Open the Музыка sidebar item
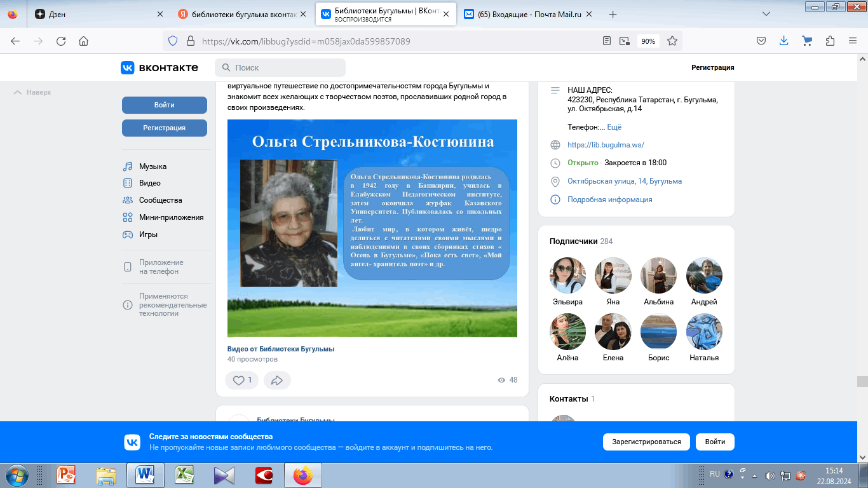The width and height of the screenshot is (868, 488). 145,166
